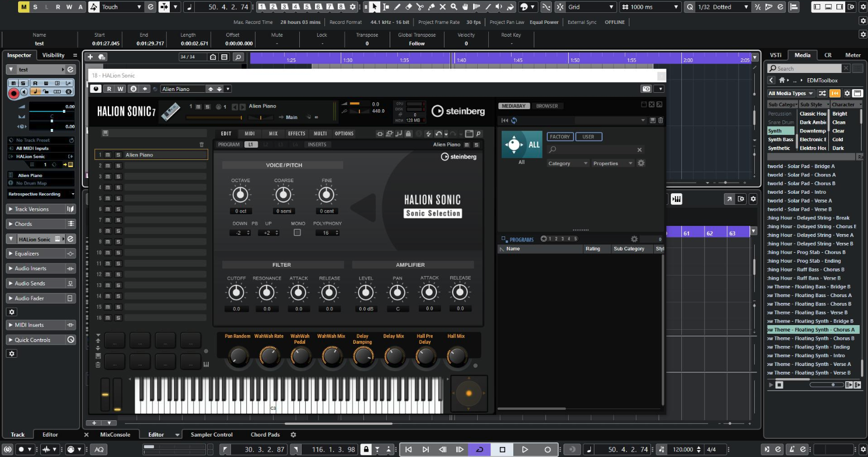This screenshot has height=457, width=868.
Task: Toggle plugin Read automation R button
Action: tap(110, 89)
